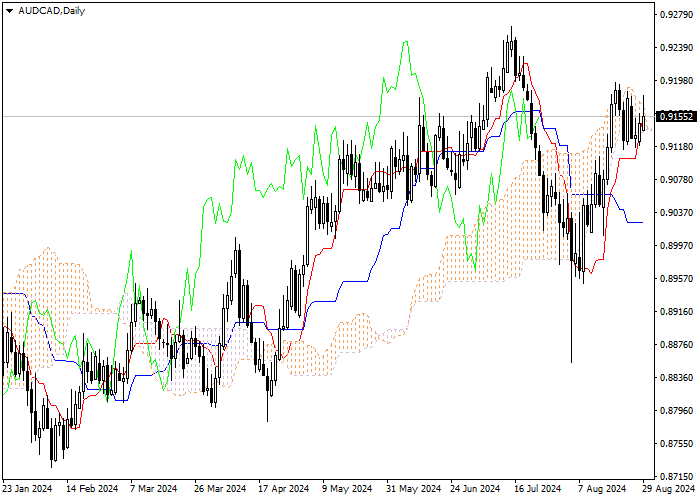Click the 14 Feb 2024 date label
The image size is (700, 500).
[92, 489]
